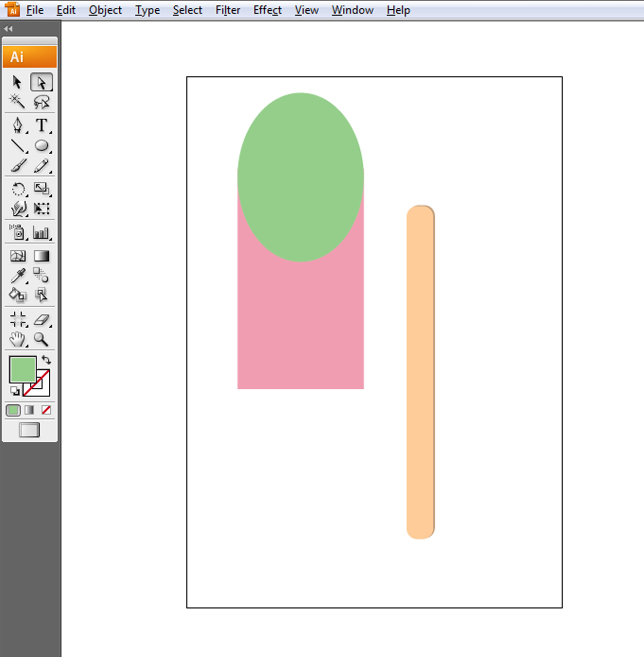644x657 pixels.
Task: Pick the Magic Wand tool
Action: coord(17,102)
